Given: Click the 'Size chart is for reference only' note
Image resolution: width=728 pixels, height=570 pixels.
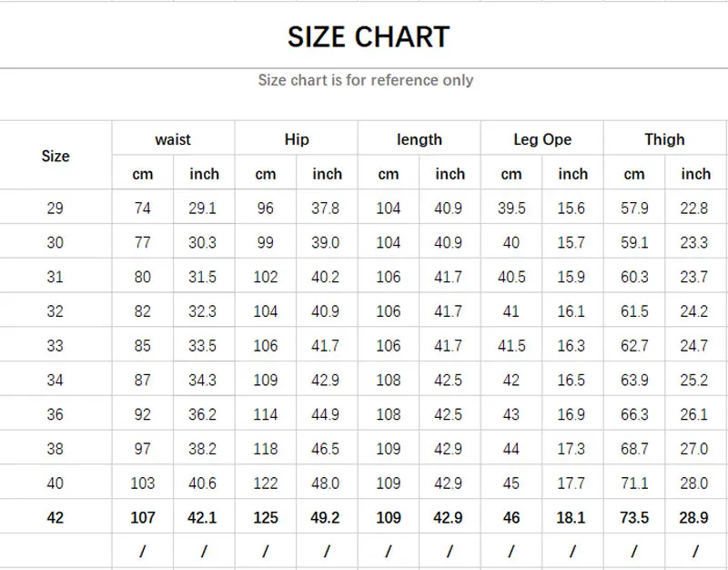Looking at the screenshot, I should [365, 80].
